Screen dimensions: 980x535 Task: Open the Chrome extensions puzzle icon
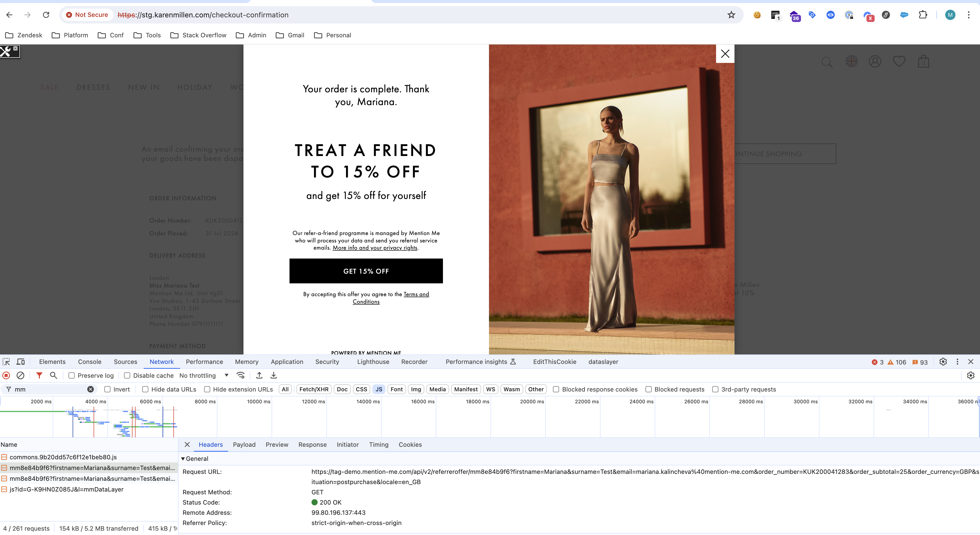click(x=922, y=15)
